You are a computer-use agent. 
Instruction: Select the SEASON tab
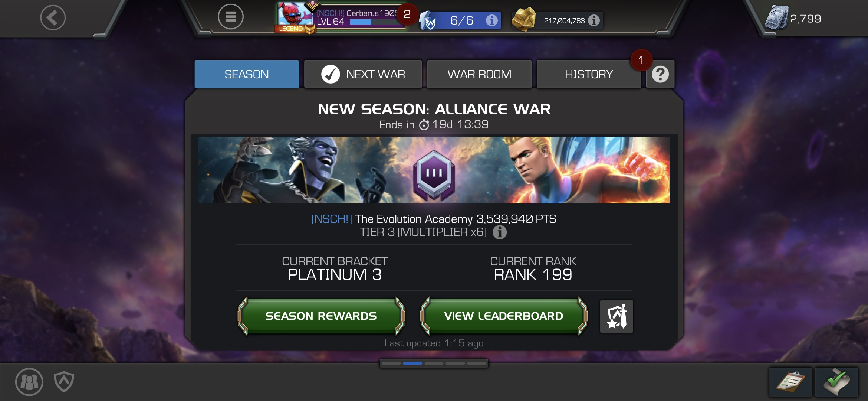click(247, 74)
